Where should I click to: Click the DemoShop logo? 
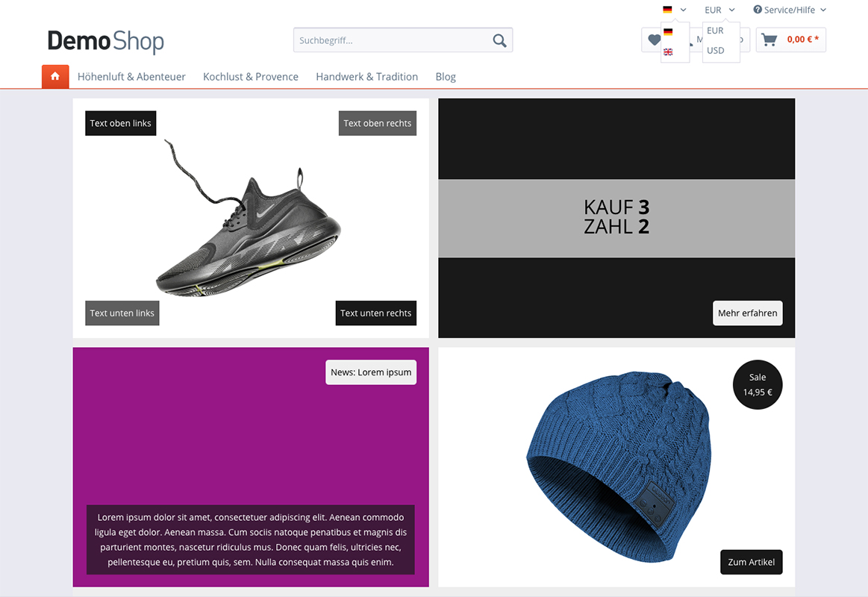click(x=106, y=42)
